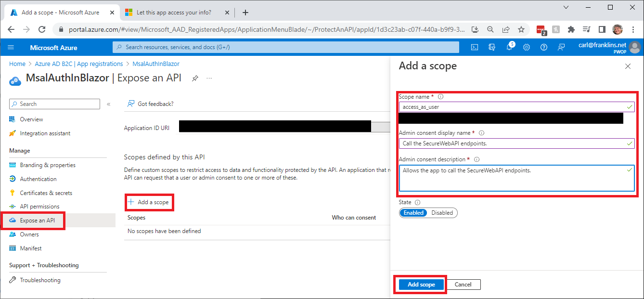This screenshot has width=644, height=299.
Task: Open Owners page
Action: (29, 234)
